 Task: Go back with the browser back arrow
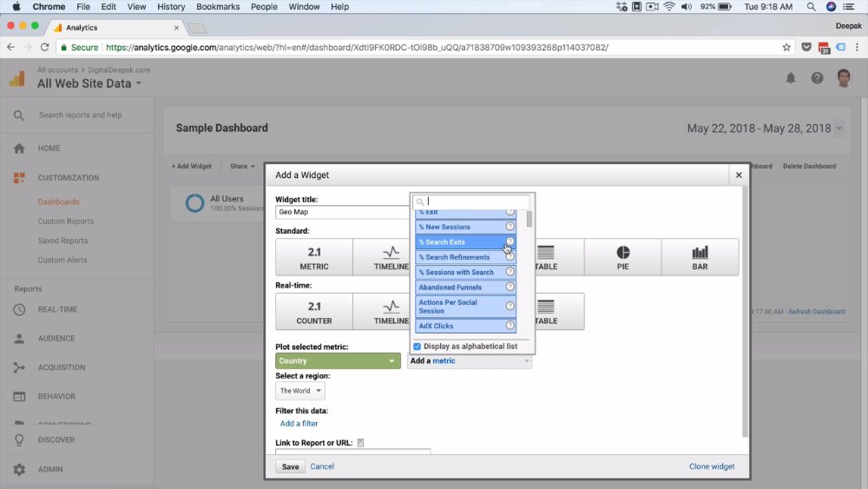tap(11, 48)
